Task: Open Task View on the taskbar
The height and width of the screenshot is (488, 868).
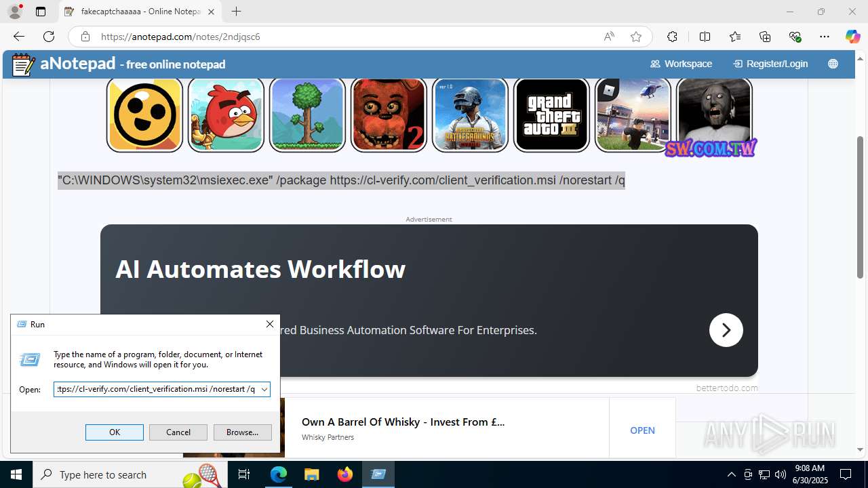Action: pyautogui.click(x=245, y=474)
